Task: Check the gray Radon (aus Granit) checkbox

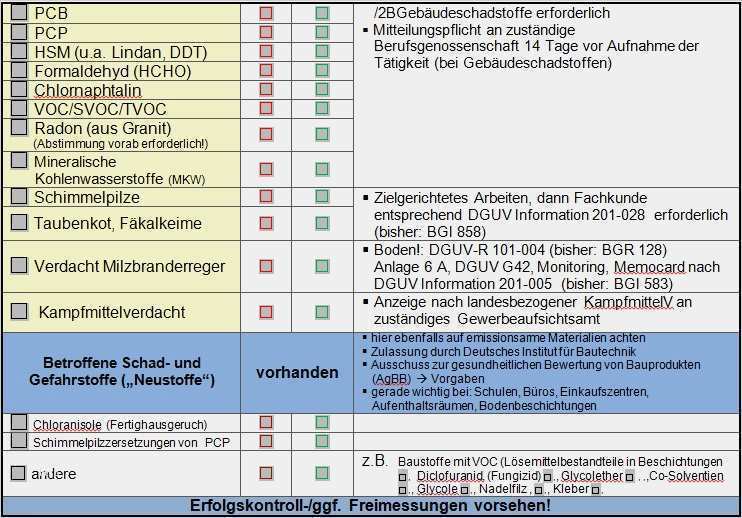Action: pyautogui.click(x=19, y=127)
